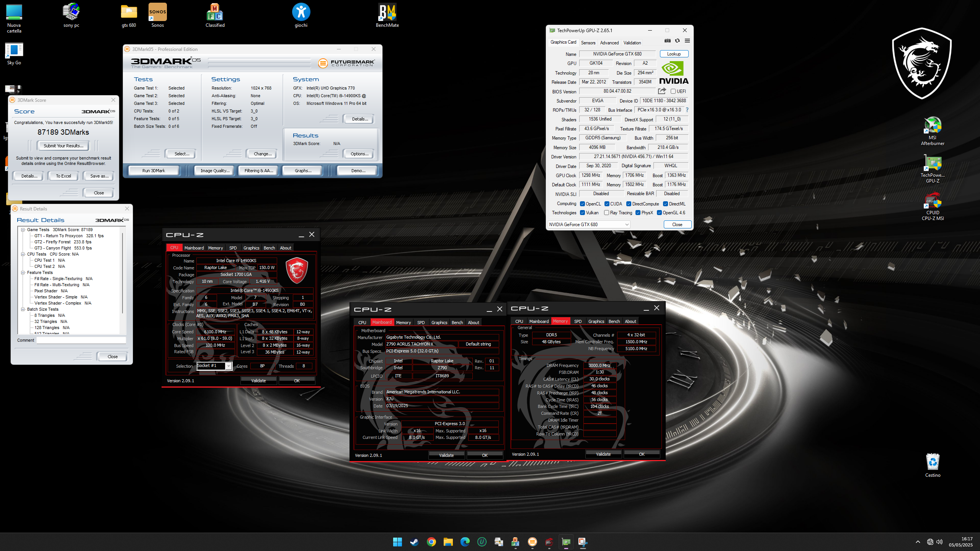Click the Save as button in 3DMark Score
This screenshot has width=980, height=551.
99,176
